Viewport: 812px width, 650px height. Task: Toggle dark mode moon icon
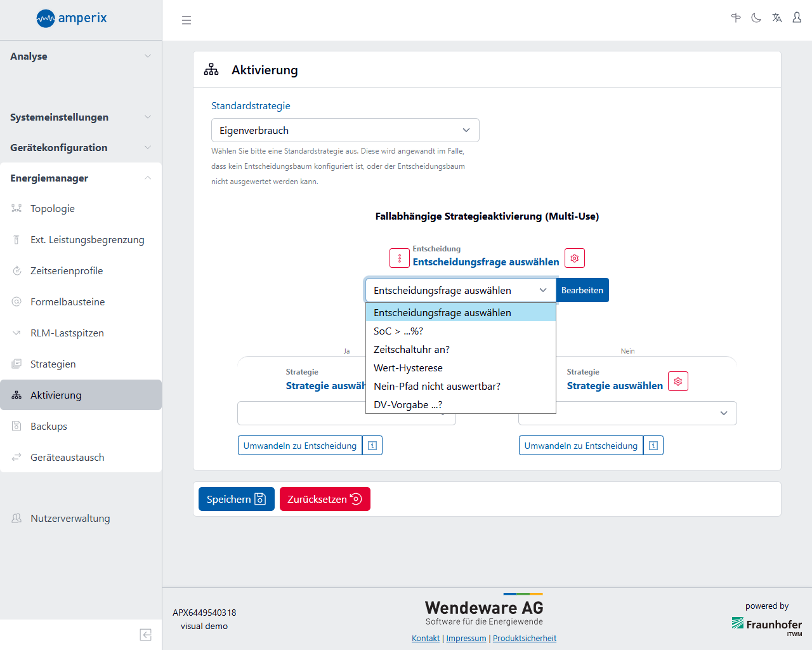756,18
